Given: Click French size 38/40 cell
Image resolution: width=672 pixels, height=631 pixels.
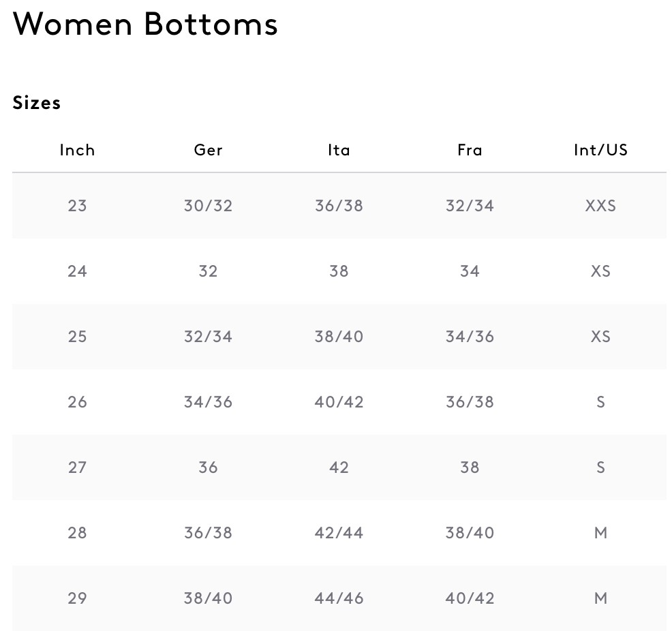Looking at the screenshot, I should click(470, 533).
